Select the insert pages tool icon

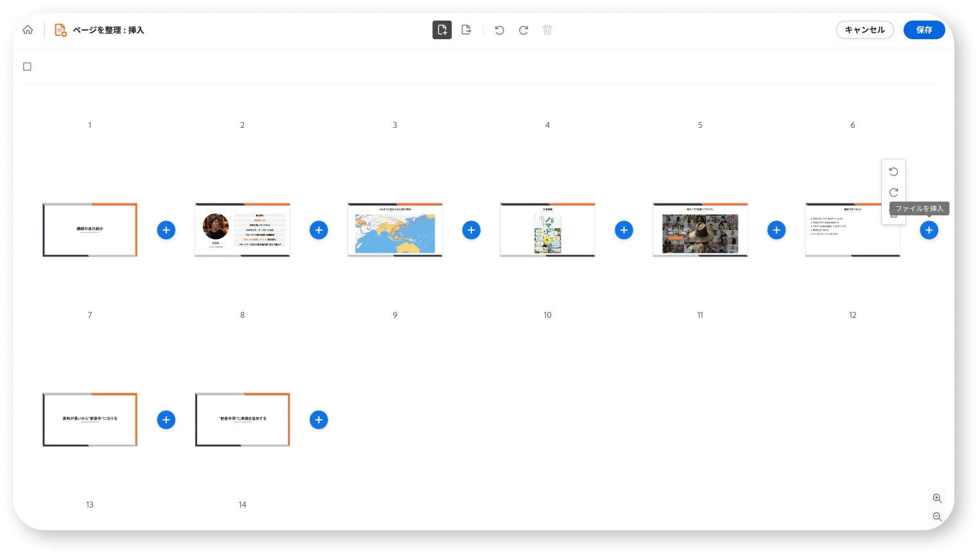pos(442,30)
